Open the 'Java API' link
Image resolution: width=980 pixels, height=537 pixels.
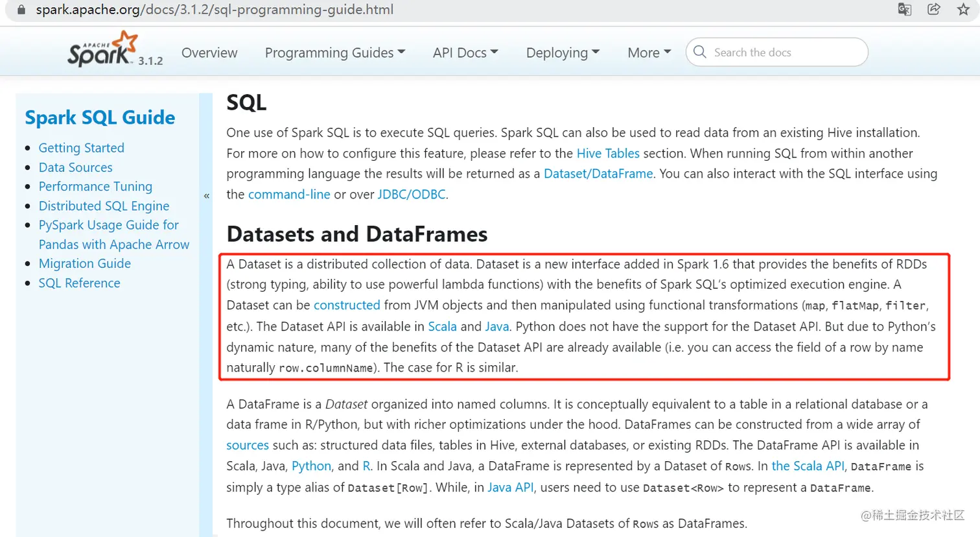click(x=511, y=487)
